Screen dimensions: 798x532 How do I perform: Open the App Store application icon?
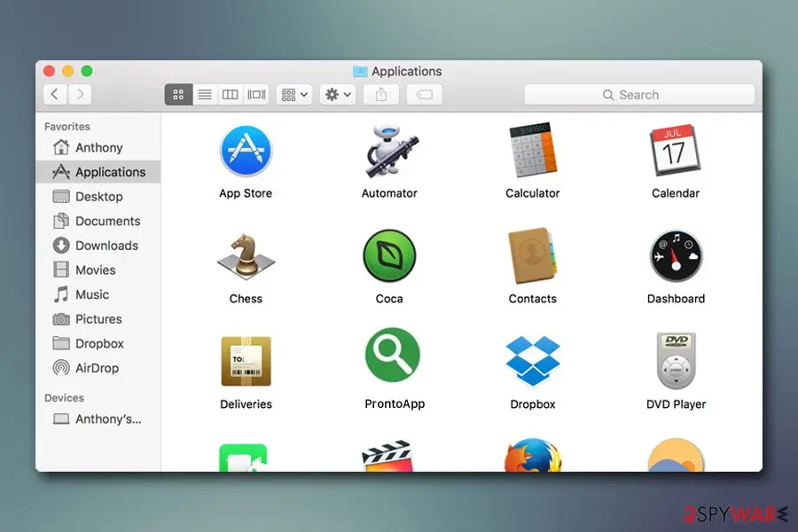(246, 152)
